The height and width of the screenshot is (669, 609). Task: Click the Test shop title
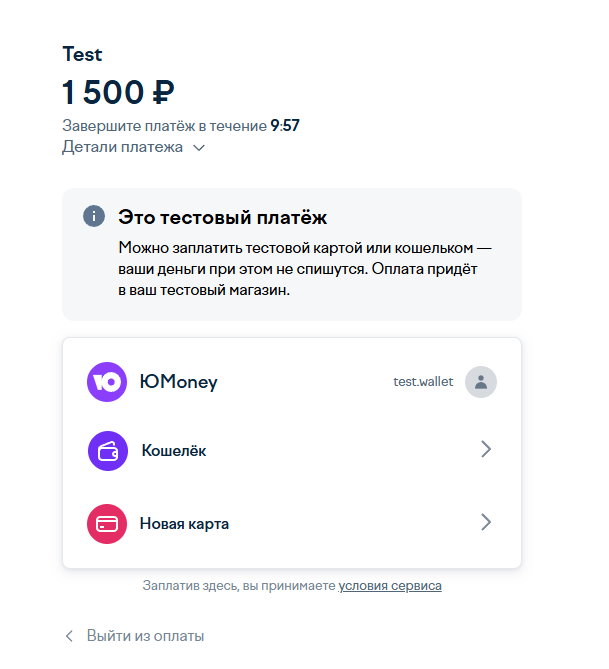tap(82, 54)
